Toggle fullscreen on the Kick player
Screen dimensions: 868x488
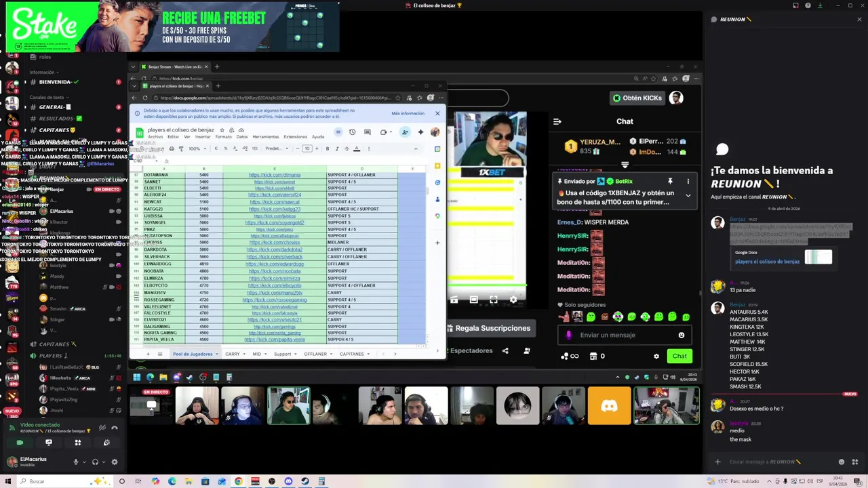(493, 300)
